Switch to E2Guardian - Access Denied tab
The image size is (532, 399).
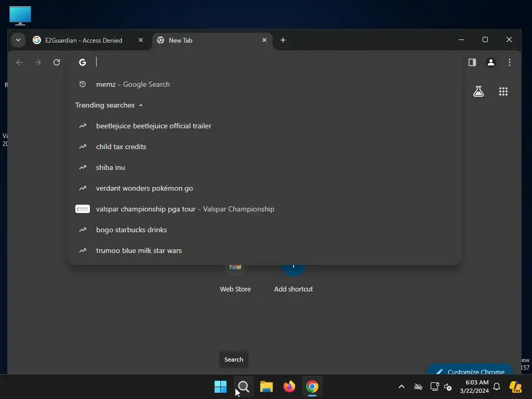[x=83, y=41]
